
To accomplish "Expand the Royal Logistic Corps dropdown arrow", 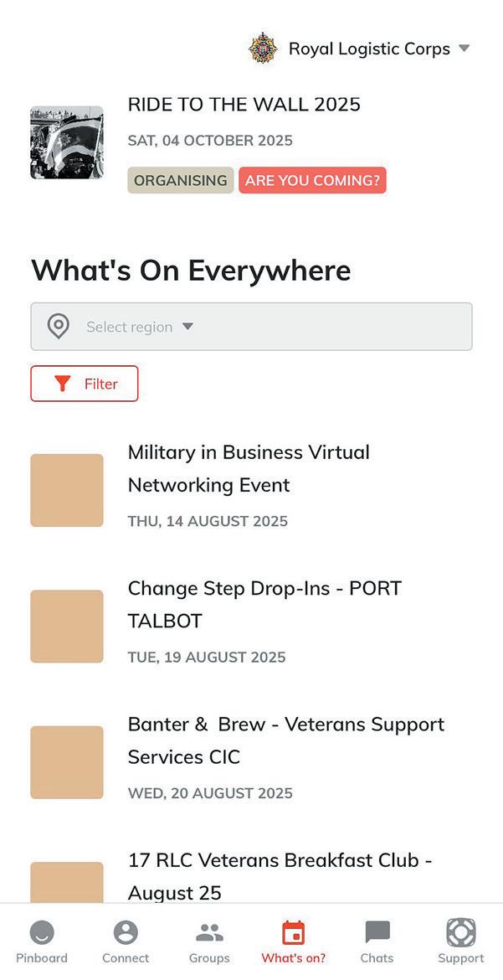I will point(465,49).
